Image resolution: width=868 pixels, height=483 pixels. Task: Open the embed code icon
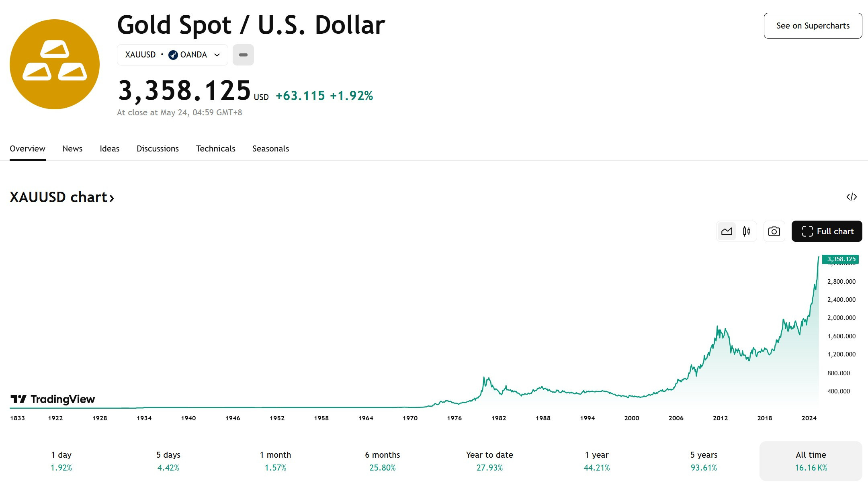852,197
